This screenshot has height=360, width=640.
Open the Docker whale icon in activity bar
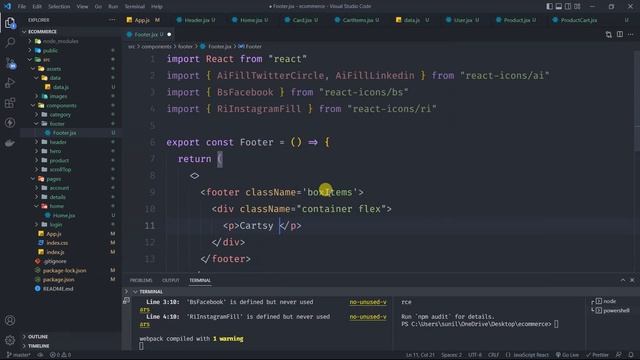(10, 143)
